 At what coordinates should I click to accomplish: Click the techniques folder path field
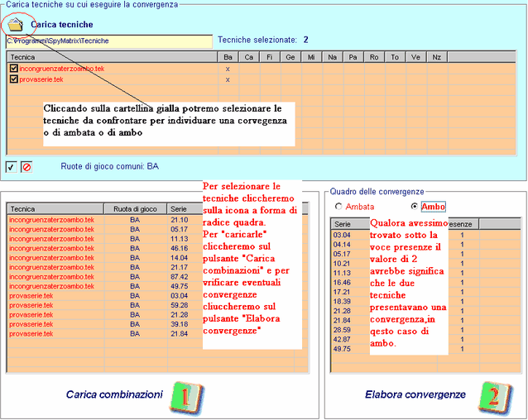pos(109,41)
